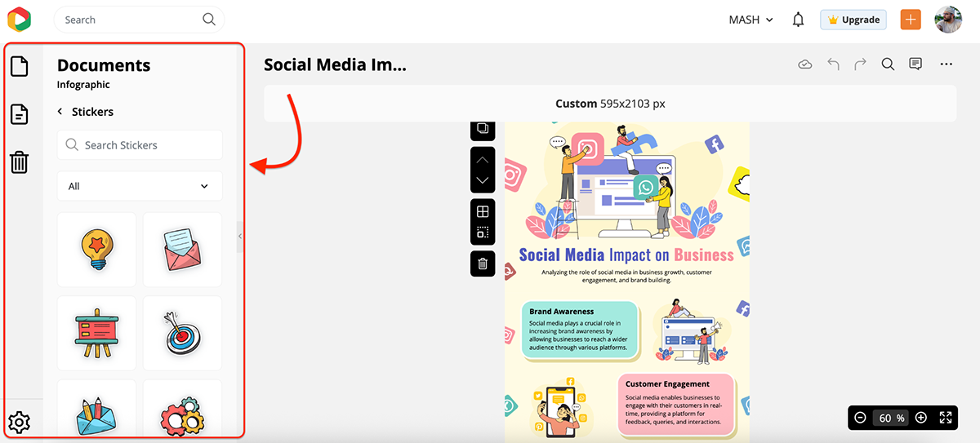
Task: Click the magnifier icon in document toolbar
Action: point(888,64)
